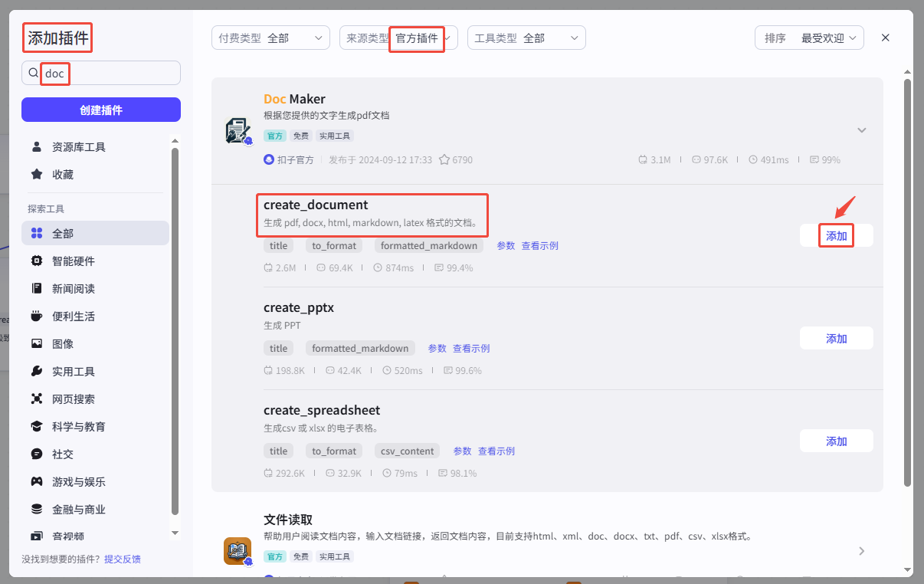Open the 工具类型 dropdown
This screenshot has width=924, height=584.
526,38
